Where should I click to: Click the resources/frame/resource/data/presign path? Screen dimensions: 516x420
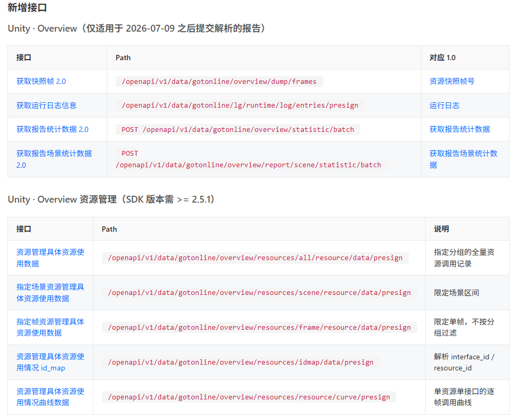259,327
